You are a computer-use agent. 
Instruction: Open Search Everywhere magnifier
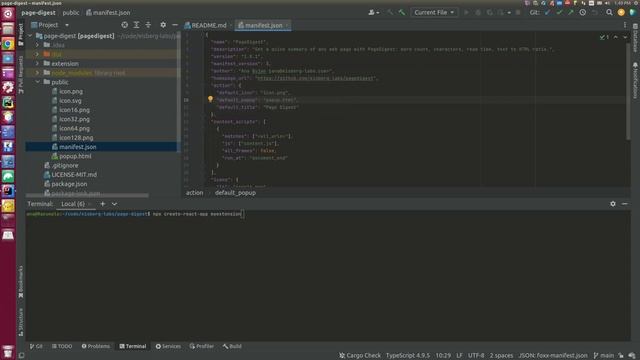coord(609,13)
